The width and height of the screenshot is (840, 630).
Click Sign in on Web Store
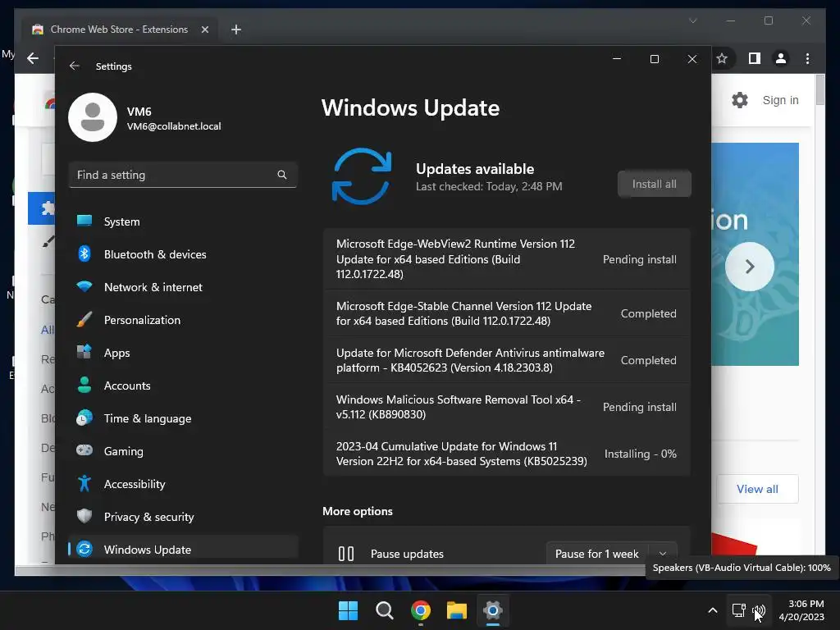(x=780, y=100)
